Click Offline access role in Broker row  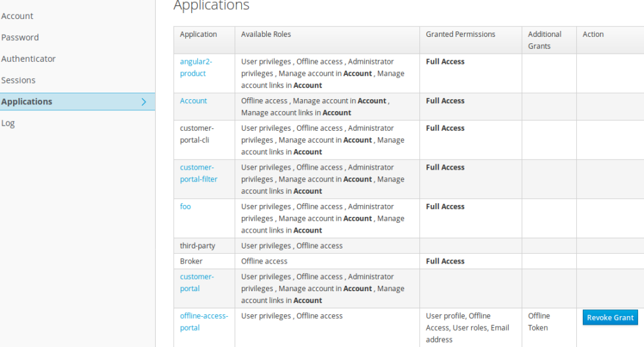(x=264, y=261)
